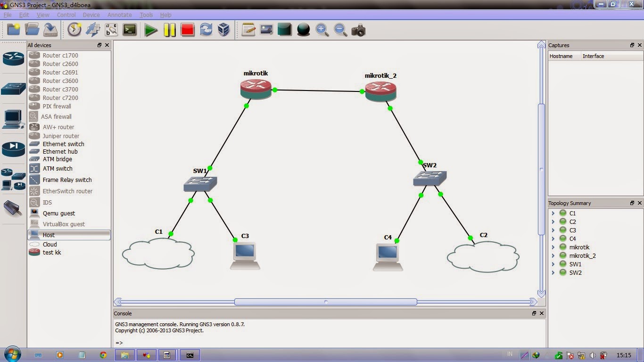Reload all devices via the refresh icon

[206, 30]
